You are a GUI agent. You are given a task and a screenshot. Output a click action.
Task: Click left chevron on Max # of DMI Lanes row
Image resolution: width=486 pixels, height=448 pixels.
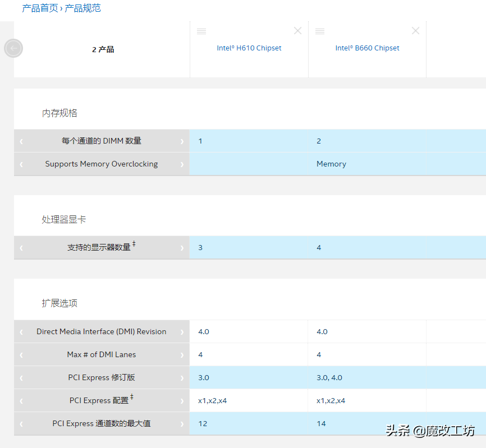(x=21, y=355)
